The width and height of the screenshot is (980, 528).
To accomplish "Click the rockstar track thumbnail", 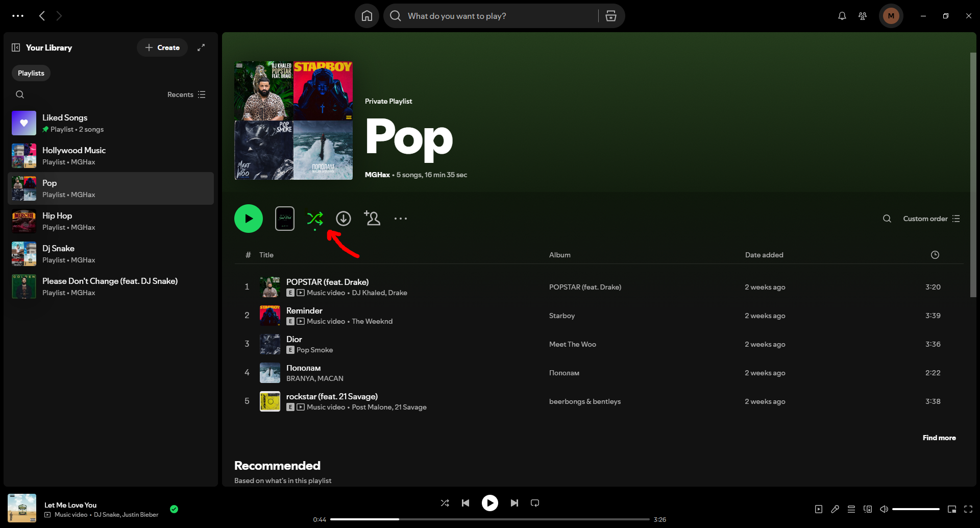I will tap(270, 401).
